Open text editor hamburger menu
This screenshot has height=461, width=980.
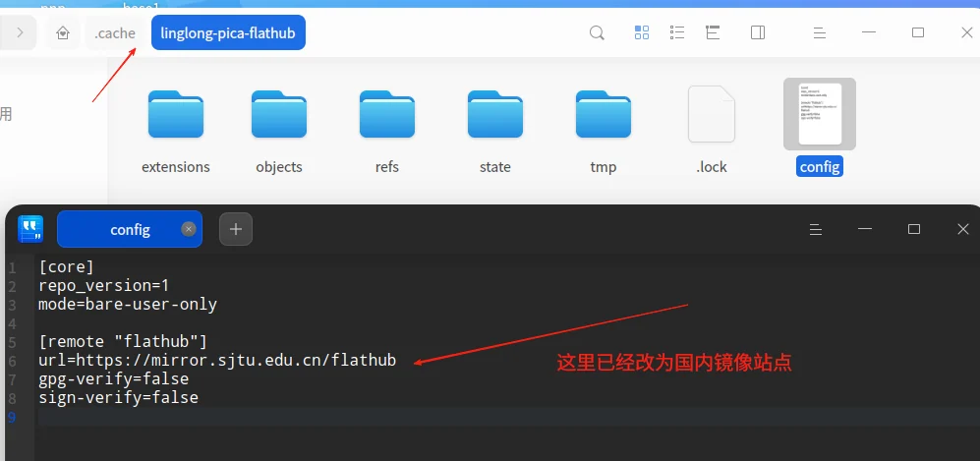[815, 229]
